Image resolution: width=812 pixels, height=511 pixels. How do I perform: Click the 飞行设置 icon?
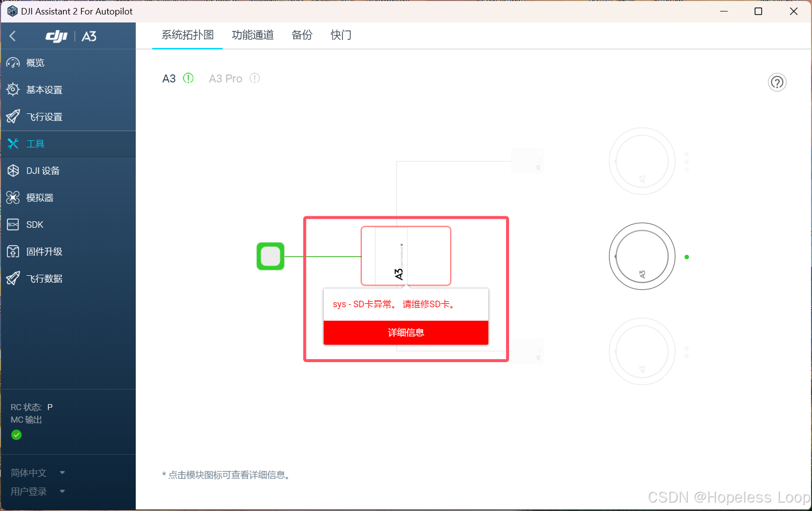pyautogui.click(x=13, y=117)
